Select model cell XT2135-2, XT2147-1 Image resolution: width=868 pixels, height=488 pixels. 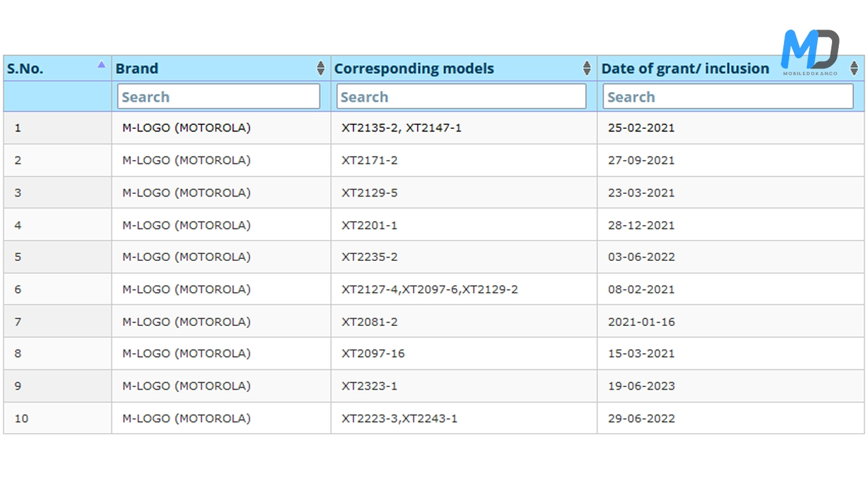pyautogui.click(x=401, y=127)
